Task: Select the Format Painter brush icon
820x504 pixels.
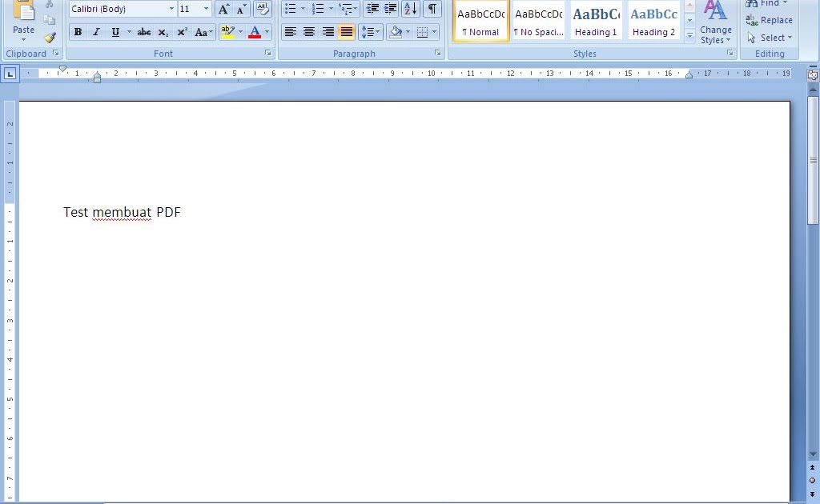Action: tap(50, 37)
